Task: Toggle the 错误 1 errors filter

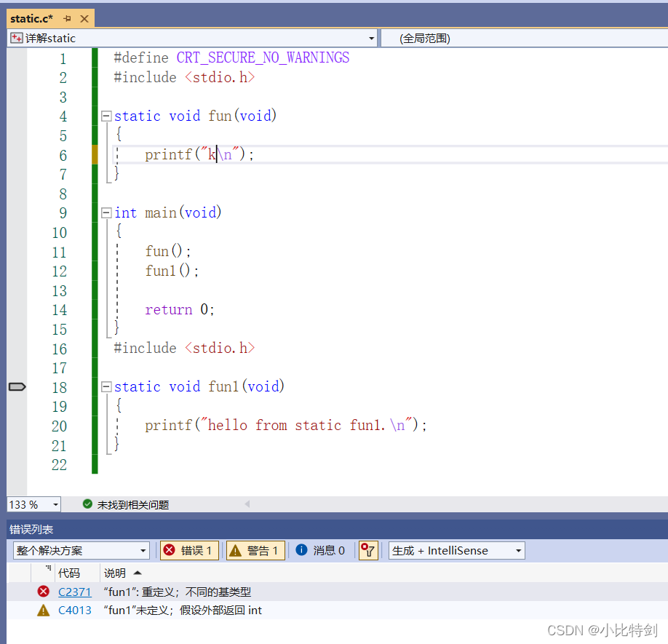Action: tap(189, 551)
